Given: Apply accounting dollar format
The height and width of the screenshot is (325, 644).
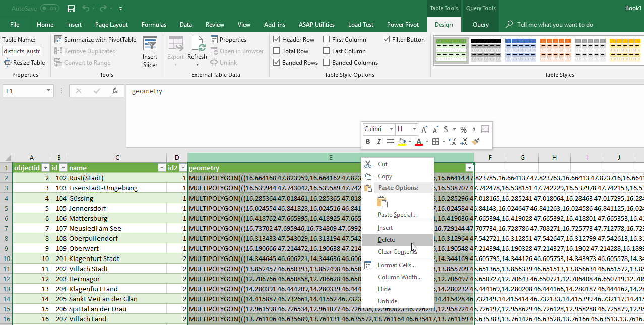Looking at the screenshot, I should [x=446, y=129].
